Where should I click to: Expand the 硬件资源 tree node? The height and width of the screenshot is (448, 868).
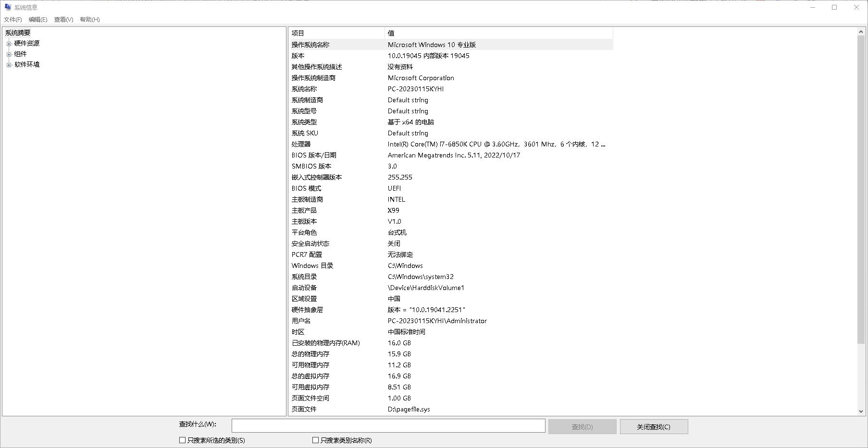pos(10,43)
